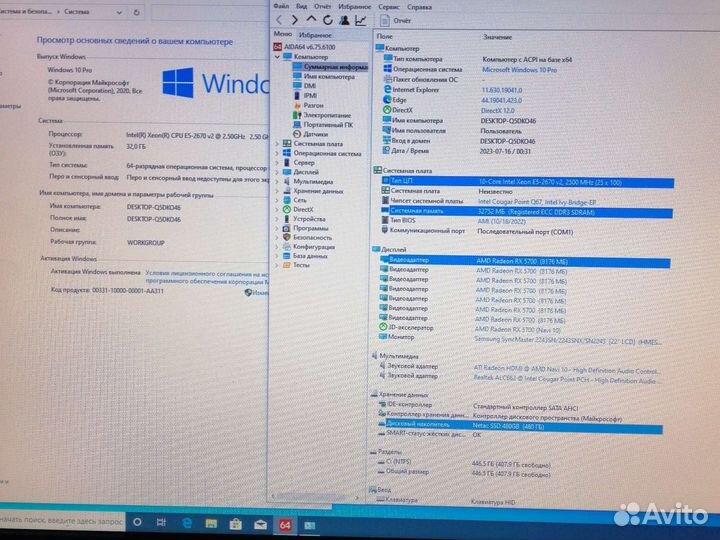Expand the Сервер tree node
The width and height of the screenshot is (720, 540).
pyautogui.click(x=277, y=163)
